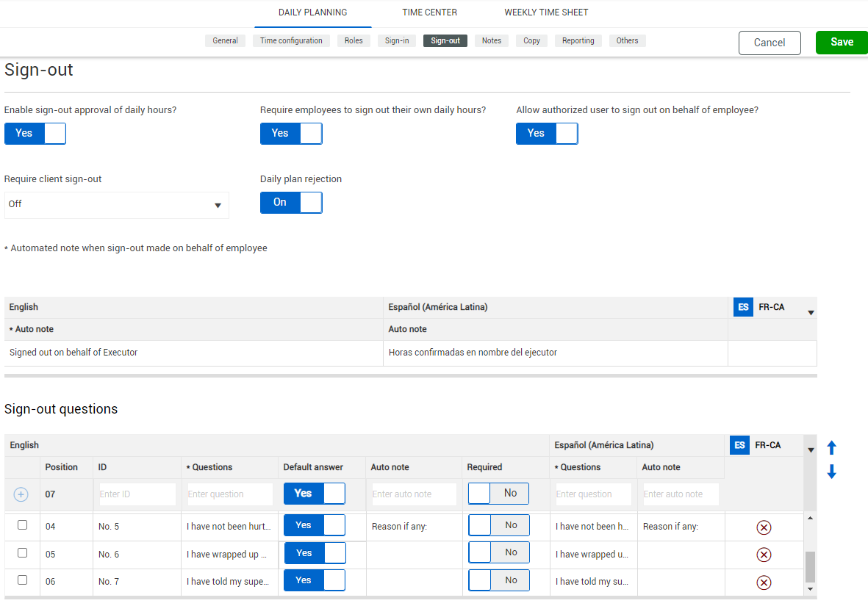Switch to the Time Center tab

(429, 12)
